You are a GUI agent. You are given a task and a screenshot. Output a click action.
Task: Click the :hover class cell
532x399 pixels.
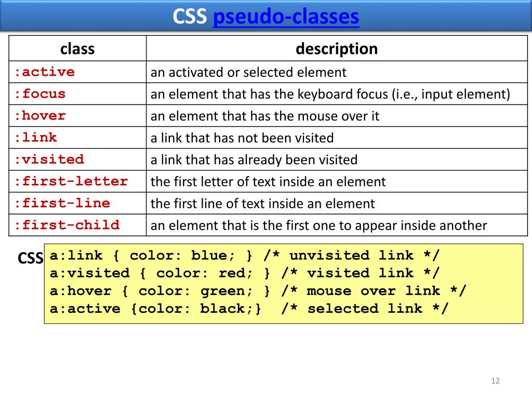coord(77,116)
